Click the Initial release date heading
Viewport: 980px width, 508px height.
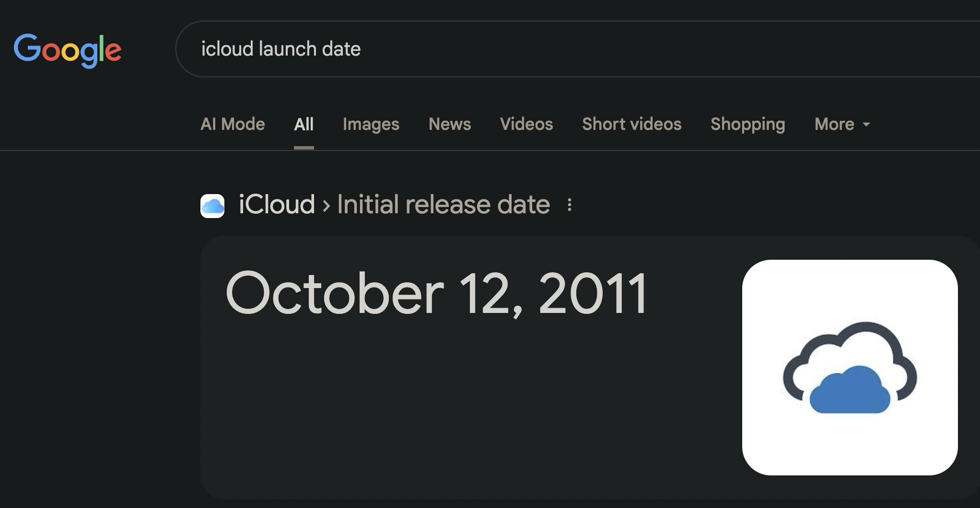tap(443, 205)
